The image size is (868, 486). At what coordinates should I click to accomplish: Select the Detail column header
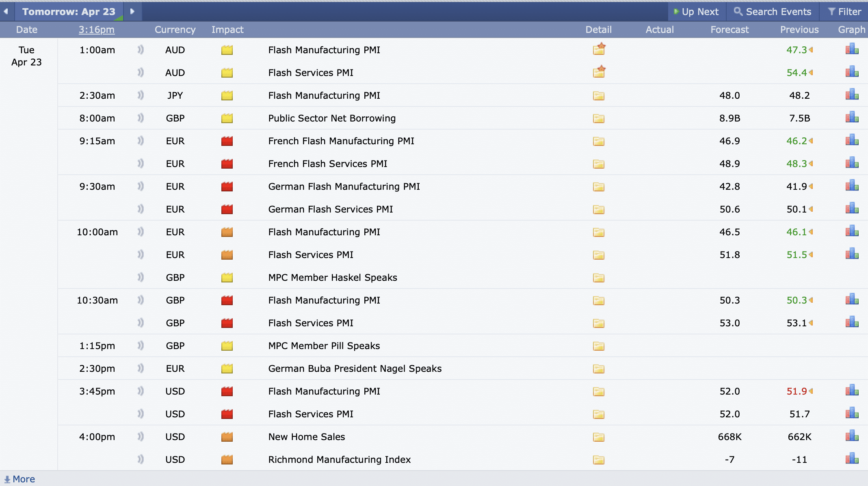click(x=599, y=30)
